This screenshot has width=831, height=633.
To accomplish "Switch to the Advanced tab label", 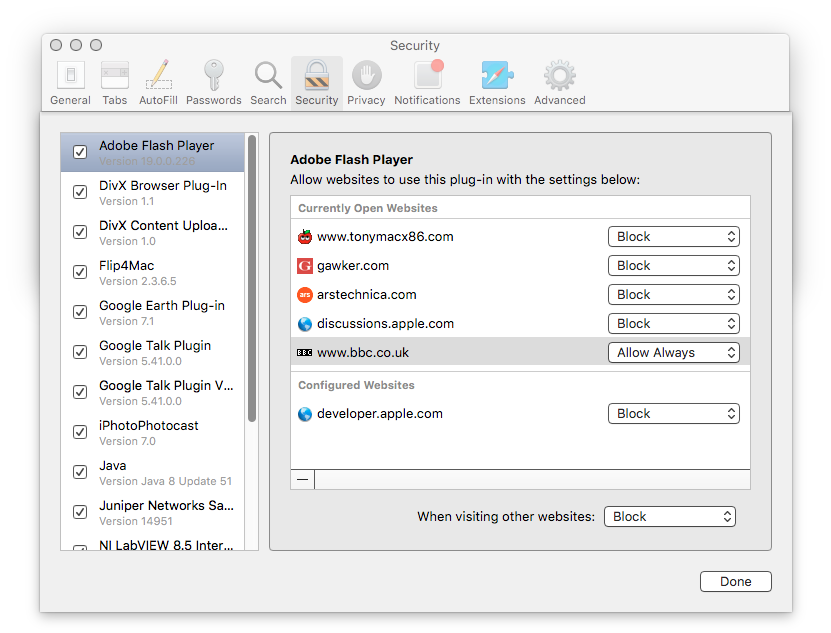I will click(x=560, y=100).
